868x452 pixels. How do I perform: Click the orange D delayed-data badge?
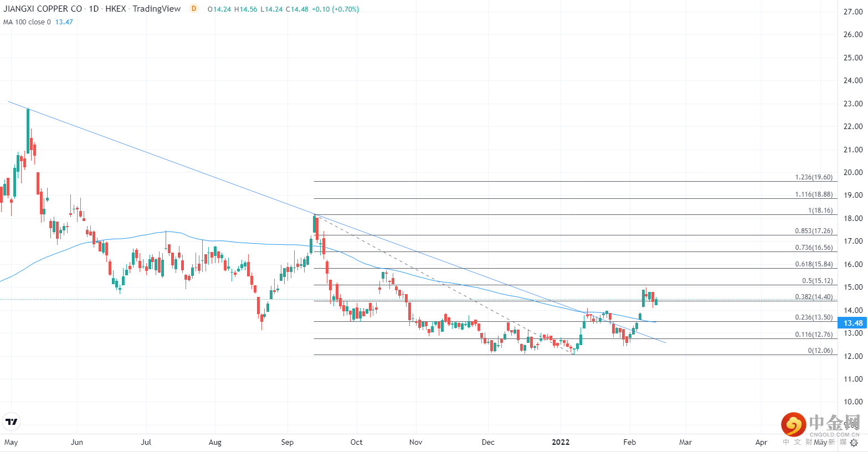click(x=193, y=9)
